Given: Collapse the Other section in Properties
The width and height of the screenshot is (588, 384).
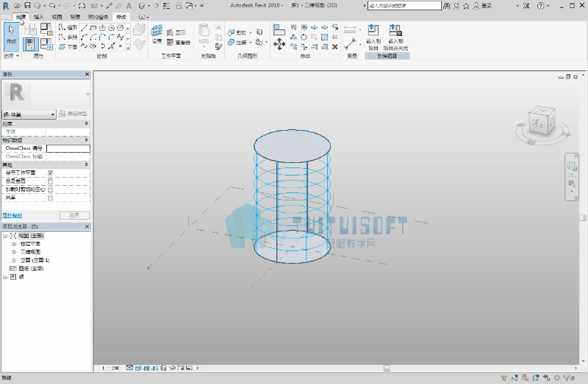Looking at the screenshot, I should pyautogui.click(x=86, y=164).
